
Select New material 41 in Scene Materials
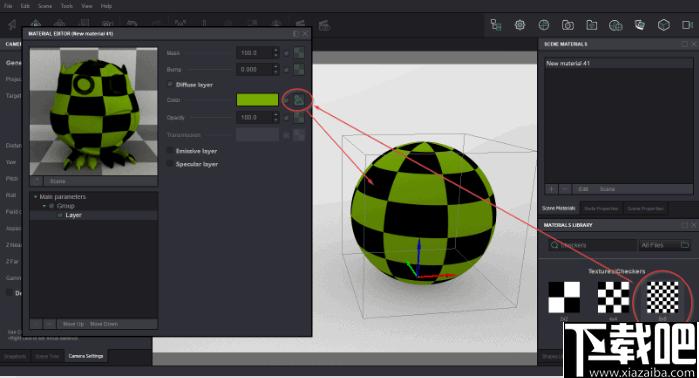619,63
